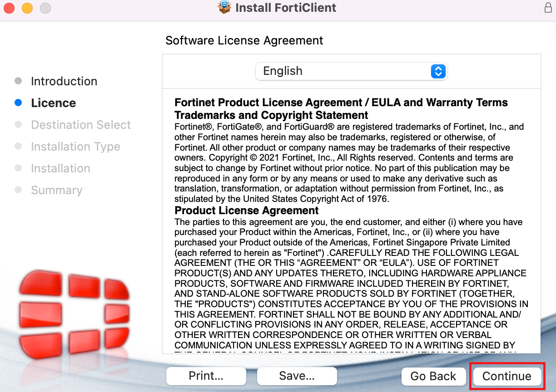Click the lock icon in title bar
Viewport: 556px width, 392px height.
click(548, 8)
